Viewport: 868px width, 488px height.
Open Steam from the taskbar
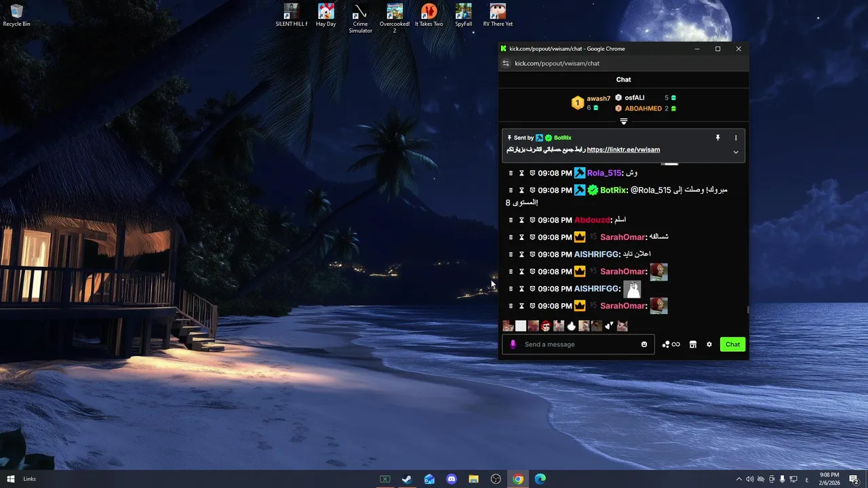tap(407, 479)
